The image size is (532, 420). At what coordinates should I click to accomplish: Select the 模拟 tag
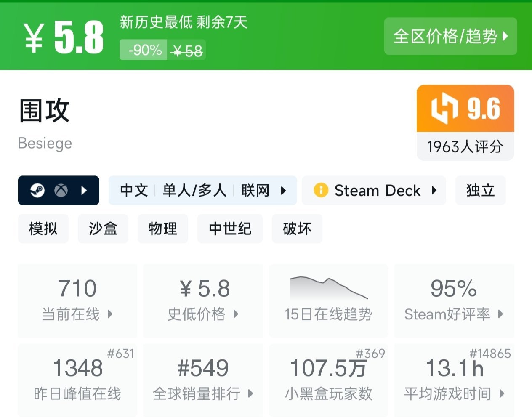point(43,229)
